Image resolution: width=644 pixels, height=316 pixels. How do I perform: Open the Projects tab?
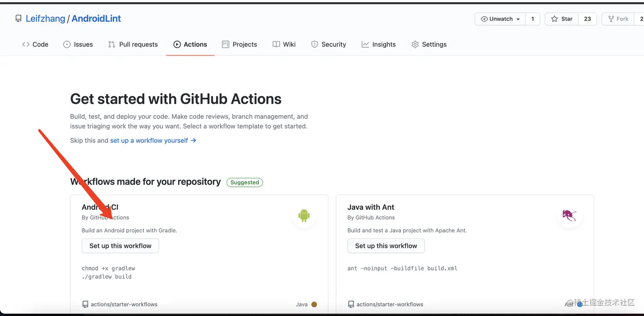[239, 44]
